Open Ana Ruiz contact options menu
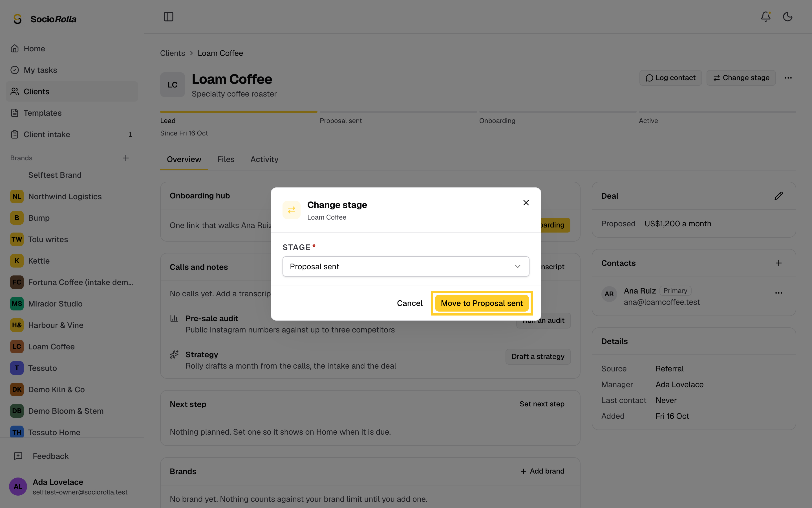Screen dimensions: 812x508 coord(778,293)
